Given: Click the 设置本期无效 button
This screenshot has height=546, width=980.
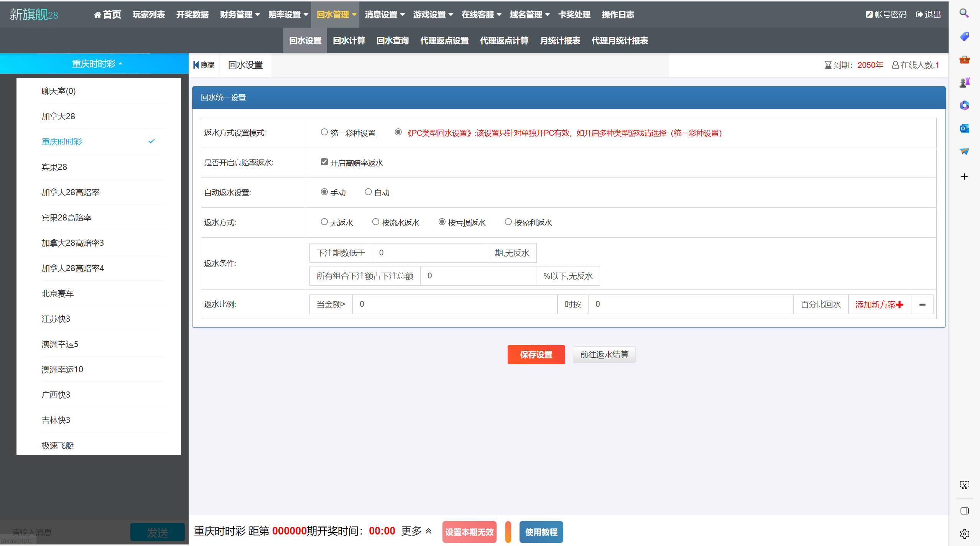Looking at the screenshot, I should point(469,532).
